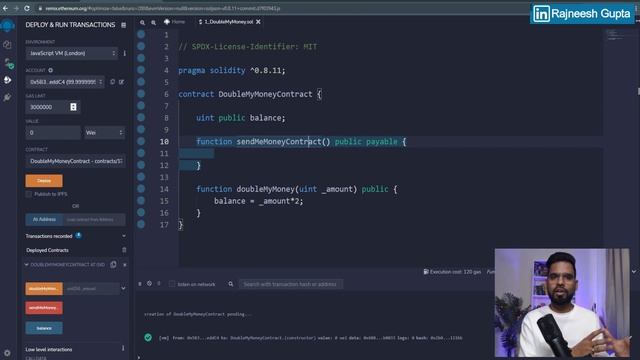This screenshot has height=360, width=640.
Task: Click the uint256 _amount parameter field
Action: click(x=91, y=289)
